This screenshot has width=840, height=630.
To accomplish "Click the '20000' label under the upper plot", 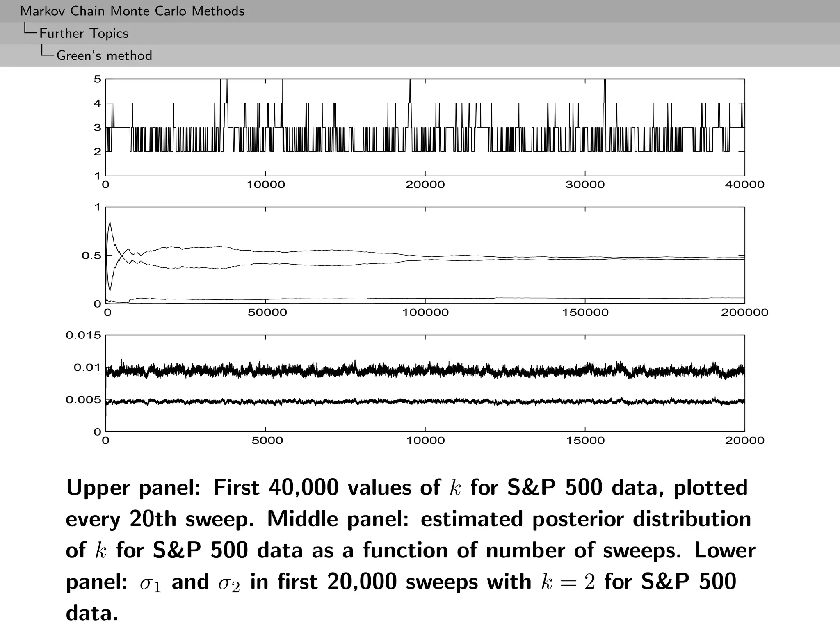I will [425, 185].
